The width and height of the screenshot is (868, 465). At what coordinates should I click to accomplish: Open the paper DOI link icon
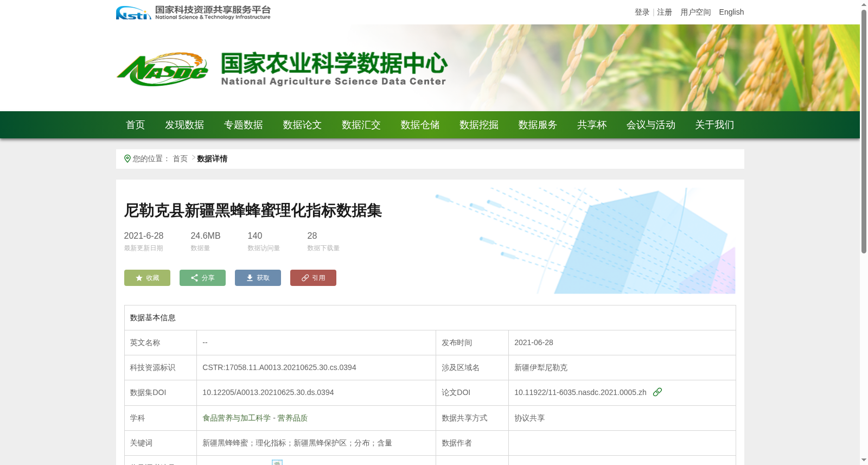click(x=658, y=392)
